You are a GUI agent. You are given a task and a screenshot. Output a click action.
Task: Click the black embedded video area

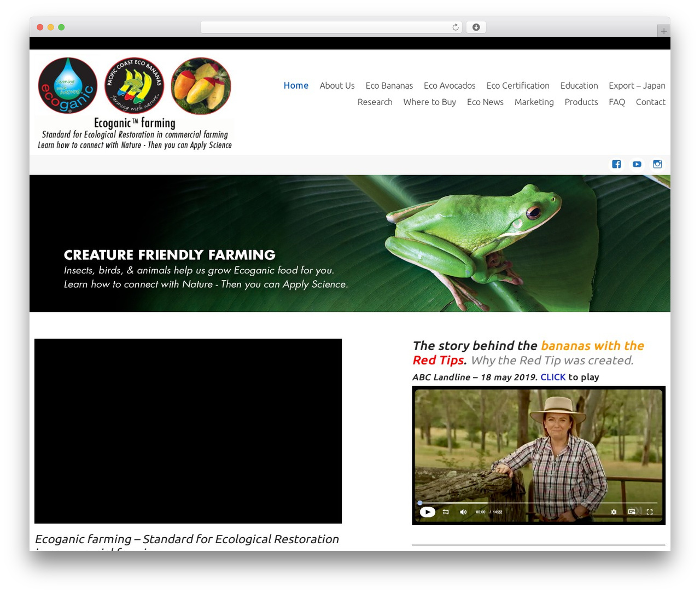188,431
